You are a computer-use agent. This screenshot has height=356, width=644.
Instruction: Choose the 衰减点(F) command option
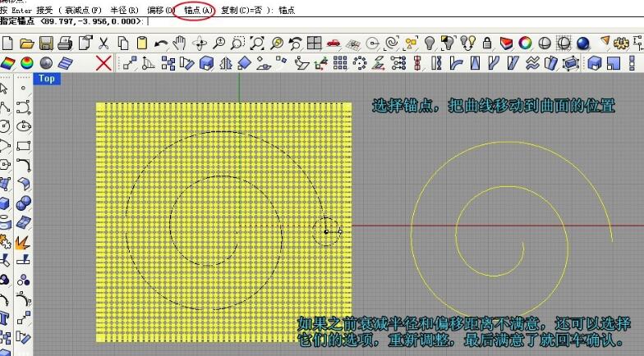pos(83,10)
